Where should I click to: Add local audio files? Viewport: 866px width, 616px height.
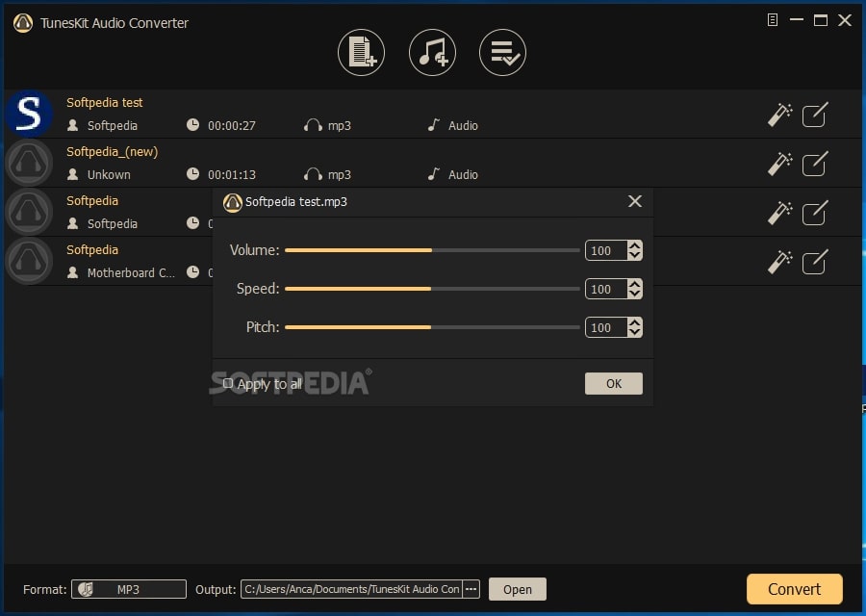(361, 52)
